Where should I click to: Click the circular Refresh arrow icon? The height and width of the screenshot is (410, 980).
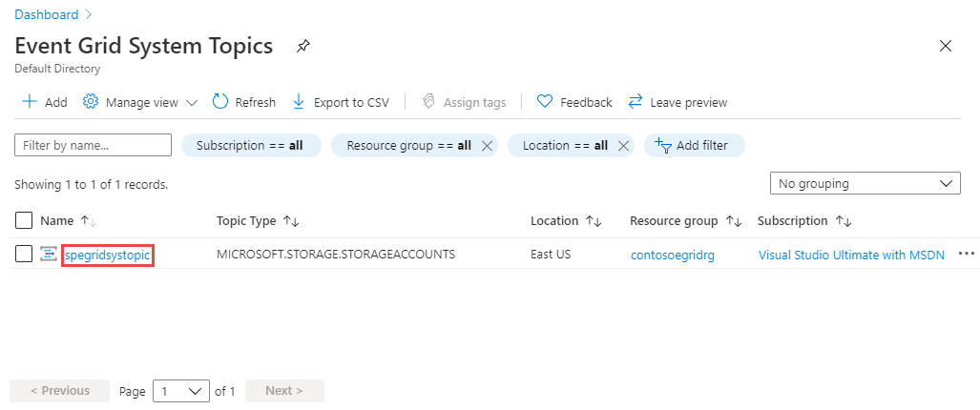[x=220, y=102]
